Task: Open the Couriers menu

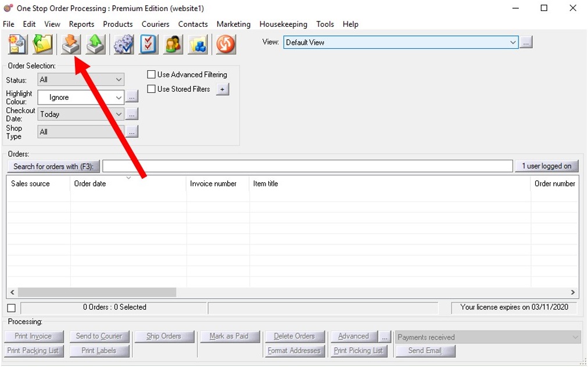Action: coord(155,24)
